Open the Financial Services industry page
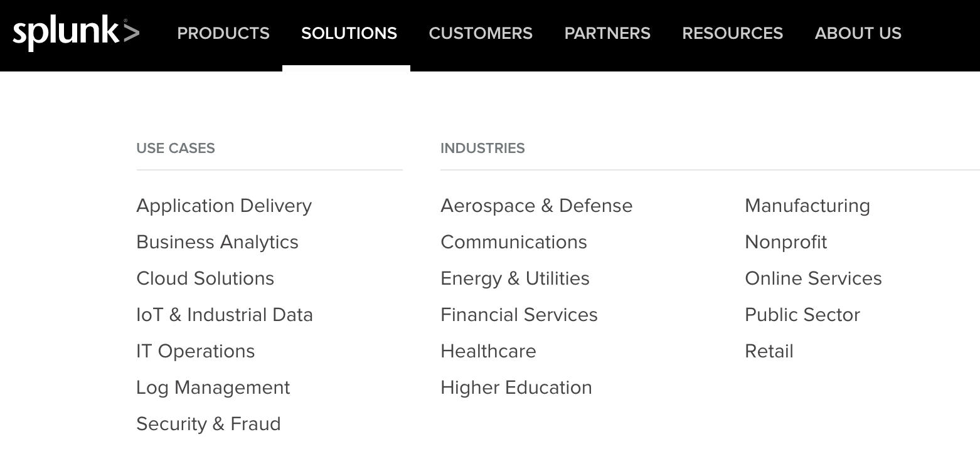The image size is (980, 464). pos(519,314)
